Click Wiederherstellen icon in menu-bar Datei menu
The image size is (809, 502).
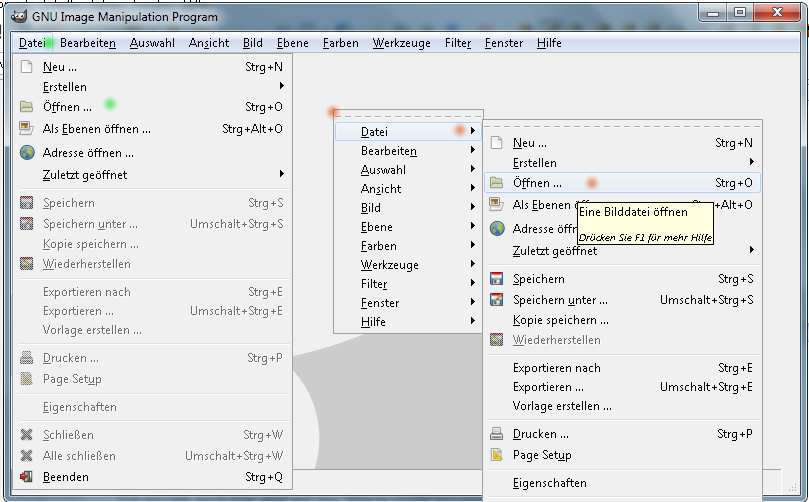[27, 264]
